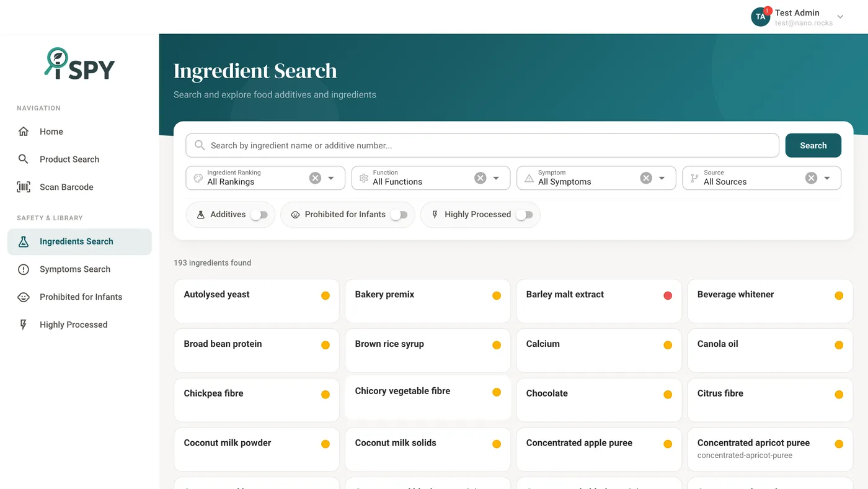Click the magnifier icon inside search field
868x489 pixels.
click(x=200, y=145)
